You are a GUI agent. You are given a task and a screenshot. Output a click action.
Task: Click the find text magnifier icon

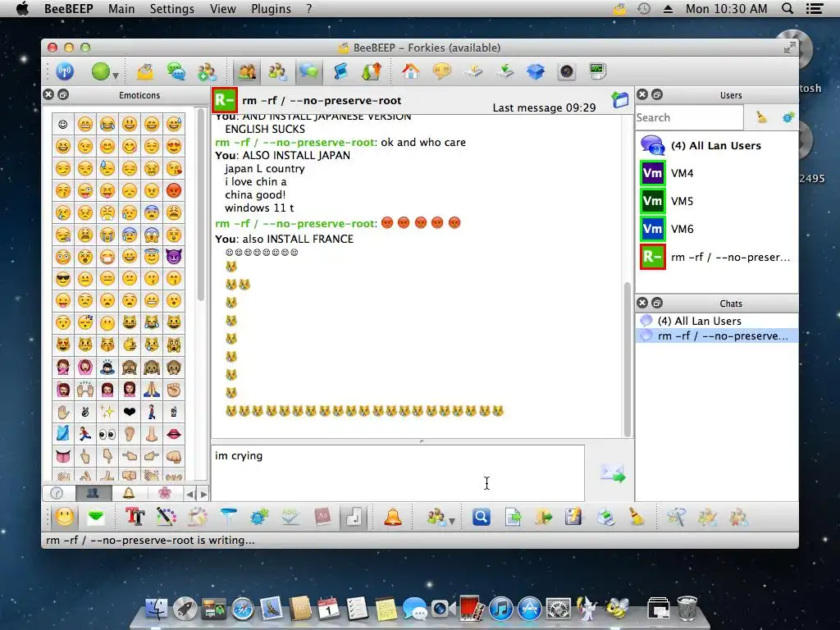coord(481,517)
